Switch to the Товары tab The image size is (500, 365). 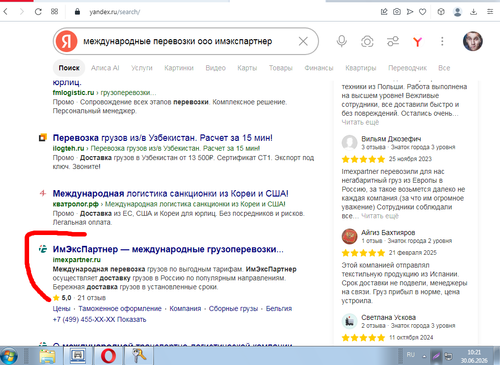pyautogui.click(x=281, y=68)
